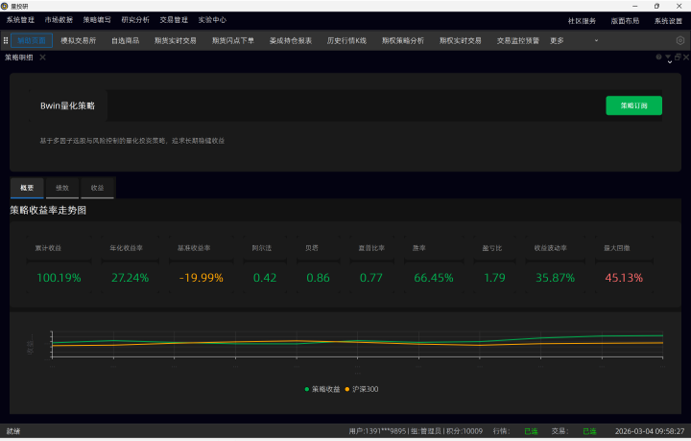Click the panel pin icon at top right
691x441 pixels.
tap(659, 58)
